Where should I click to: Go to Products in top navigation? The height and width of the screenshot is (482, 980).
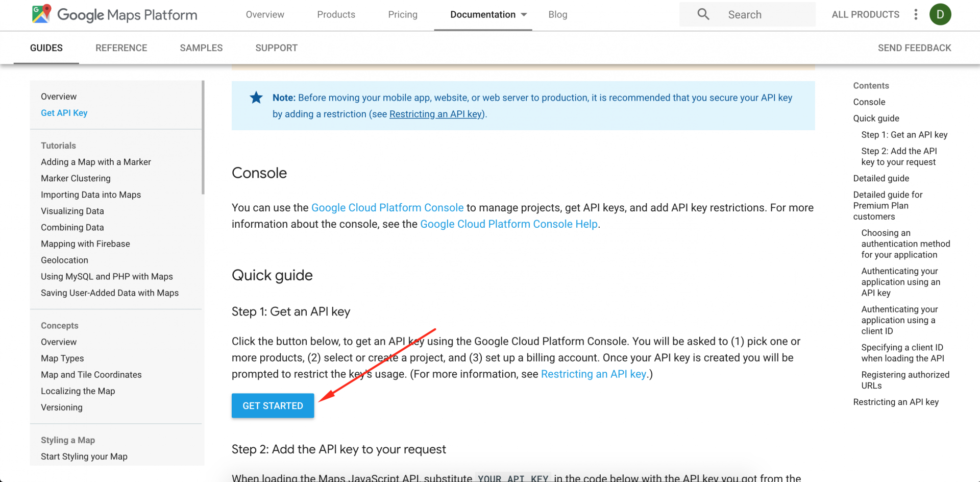[x=336, y=14]
